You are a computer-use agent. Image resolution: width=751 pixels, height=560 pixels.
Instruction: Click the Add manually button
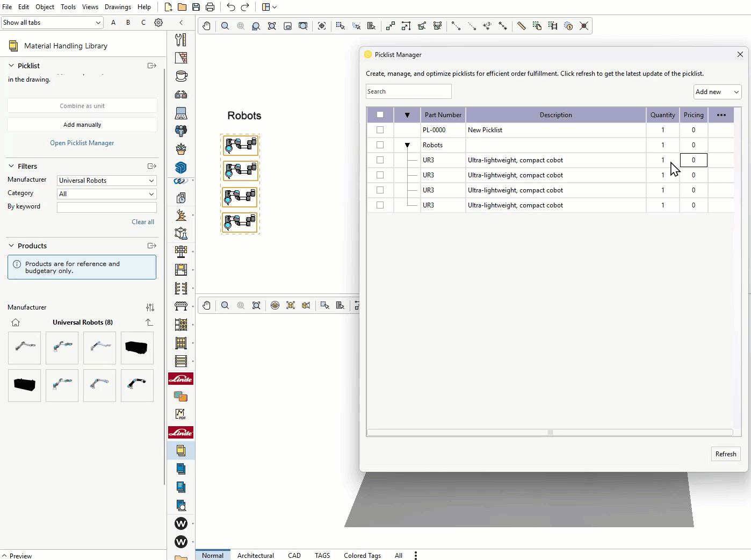click(82, 125)
